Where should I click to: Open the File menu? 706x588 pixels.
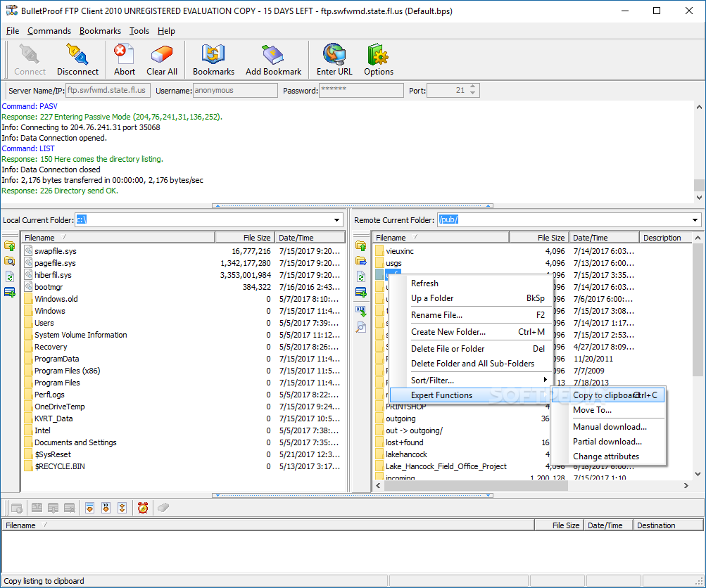tap(13, 31)
